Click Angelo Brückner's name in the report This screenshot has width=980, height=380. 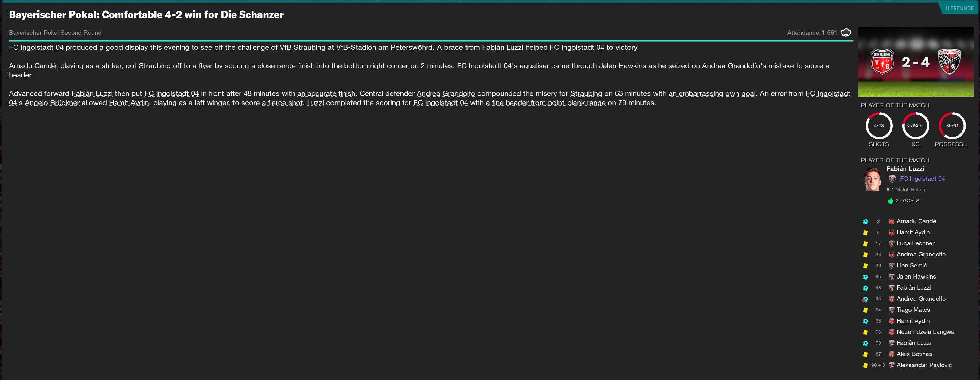52,103
